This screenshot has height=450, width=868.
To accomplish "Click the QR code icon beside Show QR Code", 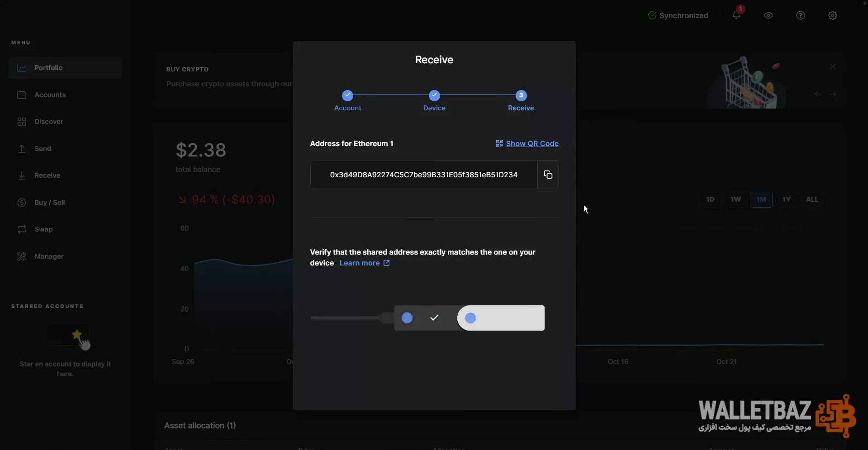I will pyautogui.click(x=499, y=143).
